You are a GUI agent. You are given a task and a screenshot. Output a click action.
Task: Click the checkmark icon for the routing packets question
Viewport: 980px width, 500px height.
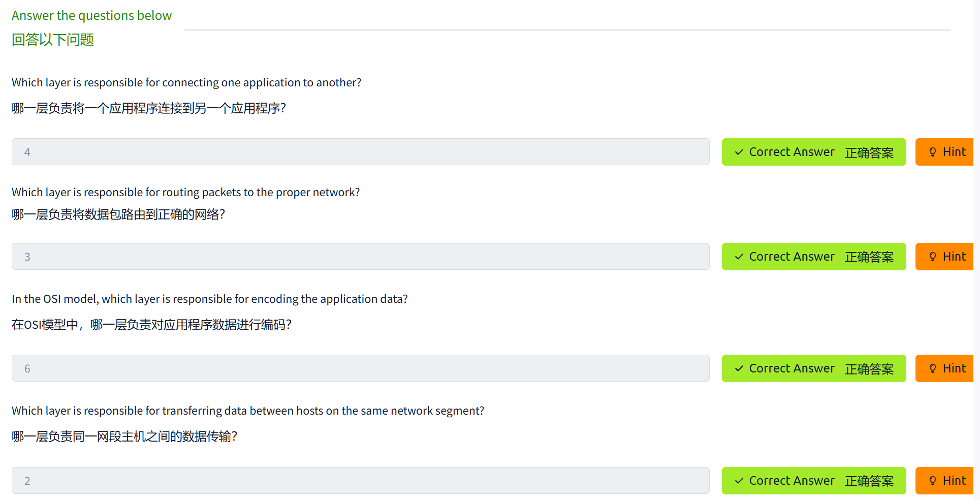pyautogui.click(x=739, y=257)
